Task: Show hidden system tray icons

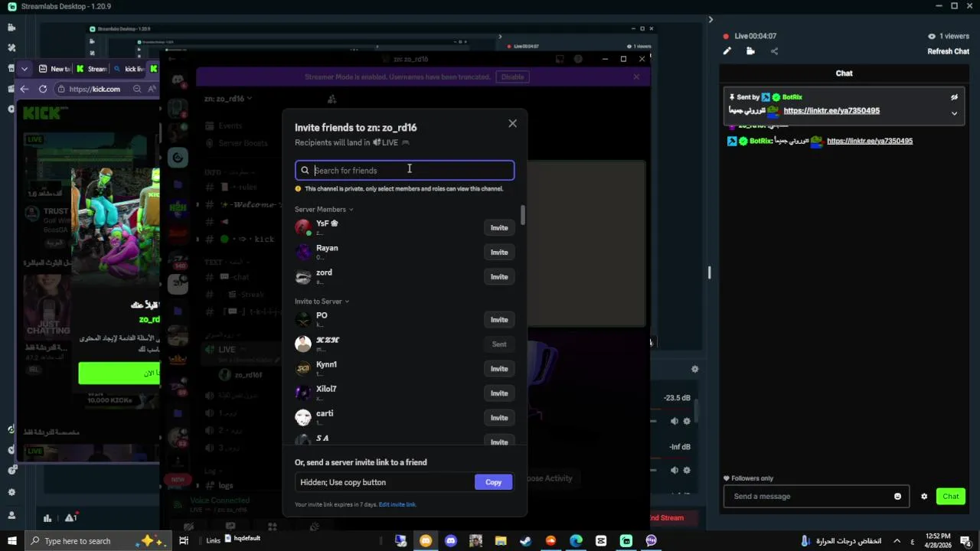Action: 897,541
